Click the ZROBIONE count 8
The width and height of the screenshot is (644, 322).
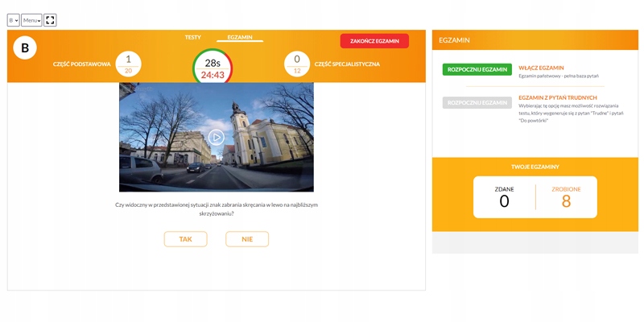(567, 201)
